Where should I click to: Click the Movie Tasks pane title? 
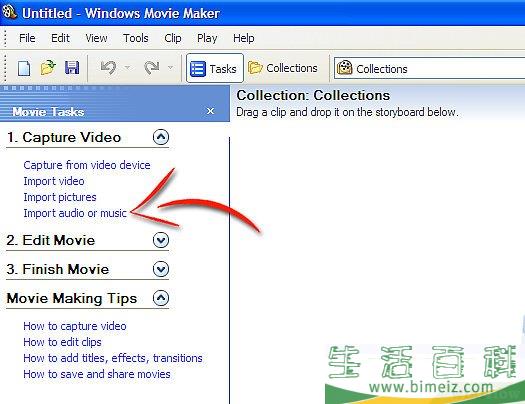(x=48, y=112)
